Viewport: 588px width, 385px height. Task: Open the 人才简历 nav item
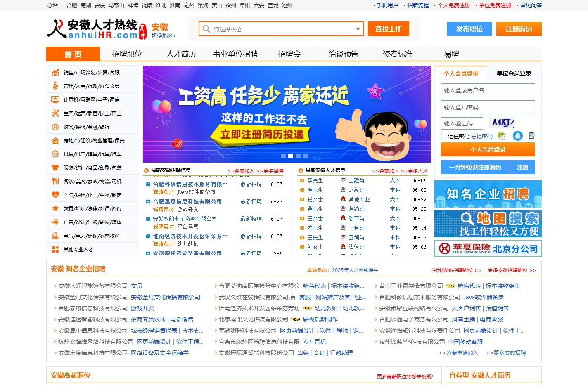pyautogui.click(x=181, y=54)
